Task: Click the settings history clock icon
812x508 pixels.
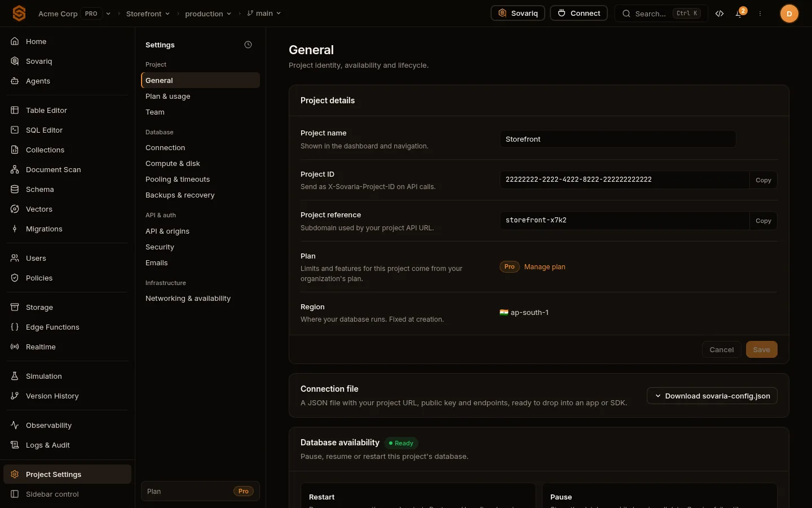Action: pos(248,45)
